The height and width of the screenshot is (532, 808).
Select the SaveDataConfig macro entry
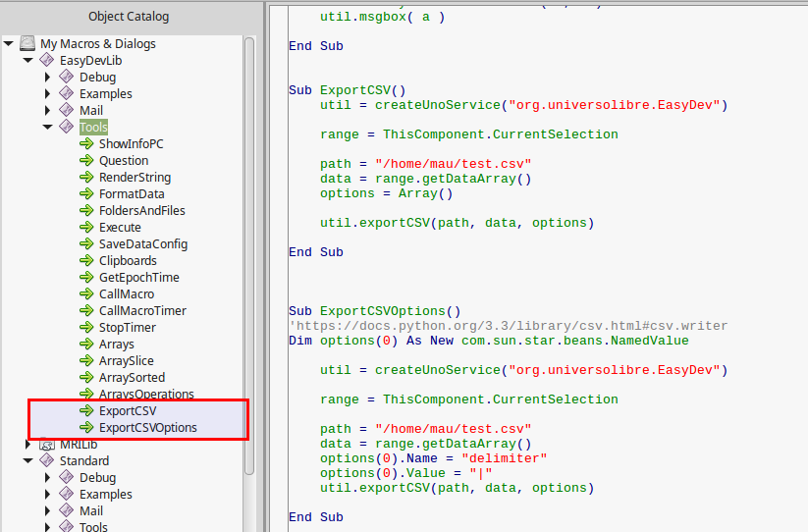(x=142, y=244)
